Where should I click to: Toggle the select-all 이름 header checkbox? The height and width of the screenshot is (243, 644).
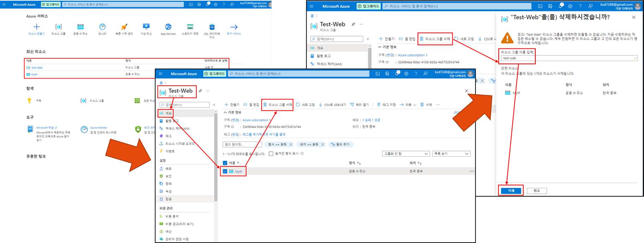tap(225, 163)
